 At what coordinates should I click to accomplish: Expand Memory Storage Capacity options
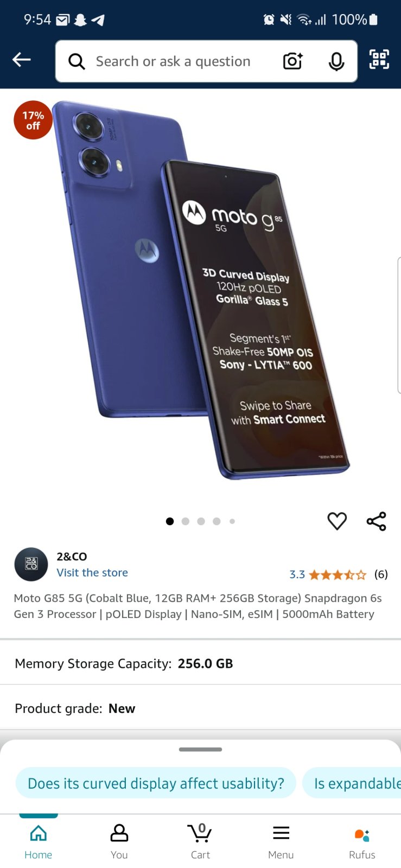point(200,663)
